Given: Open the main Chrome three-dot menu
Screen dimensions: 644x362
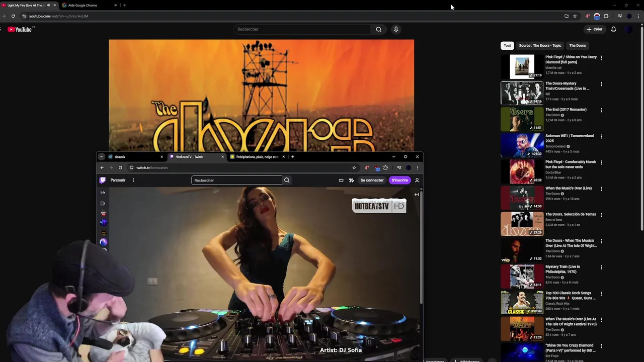Looking at the screenshot, I should click(x=638, y=16).
